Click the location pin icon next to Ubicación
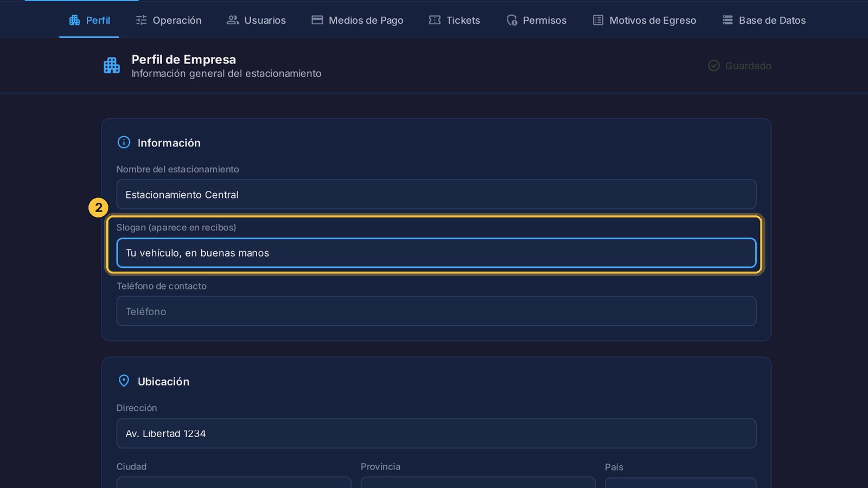This screenshot has width=868, height=488. pyautogui.click(x=124, y=381)
